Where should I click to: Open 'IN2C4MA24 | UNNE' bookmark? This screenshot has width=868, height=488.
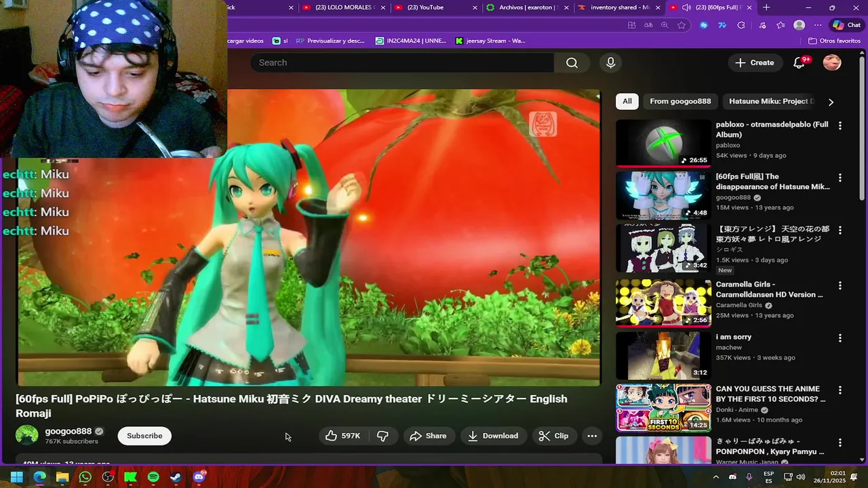pyautogui.click(x=411, y=41)
